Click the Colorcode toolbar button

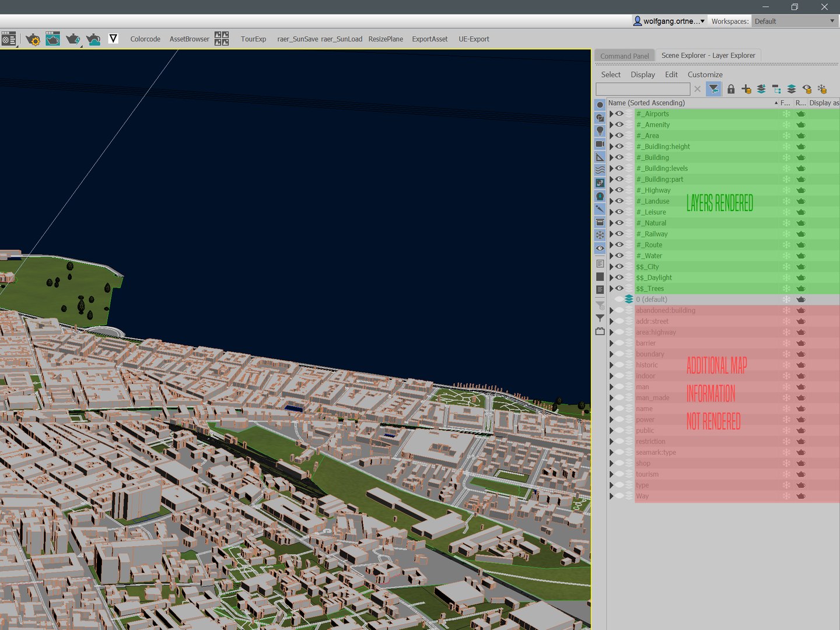145,39
